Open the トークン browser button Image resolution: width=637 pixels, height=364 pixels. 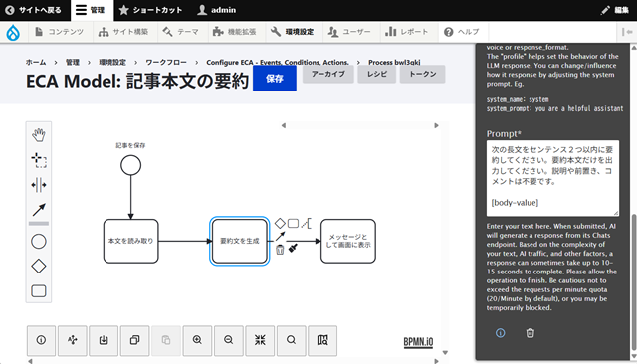click(x=422, y=74)
